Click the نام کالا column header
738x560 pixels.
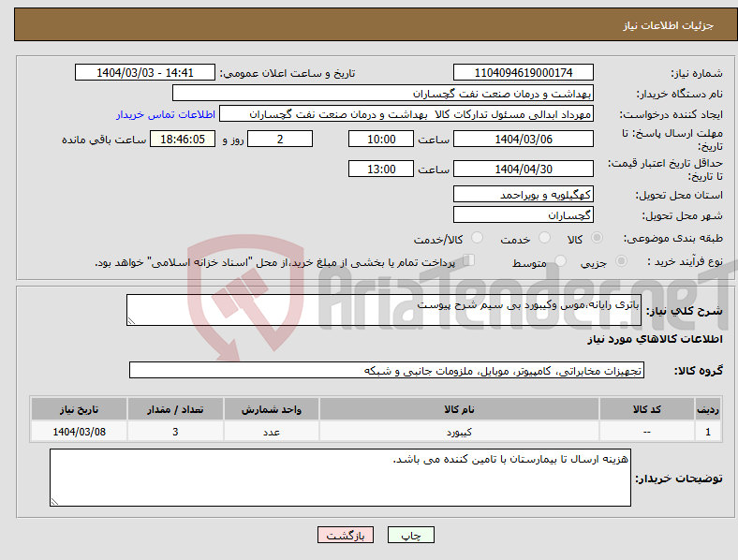coord(459,409)
